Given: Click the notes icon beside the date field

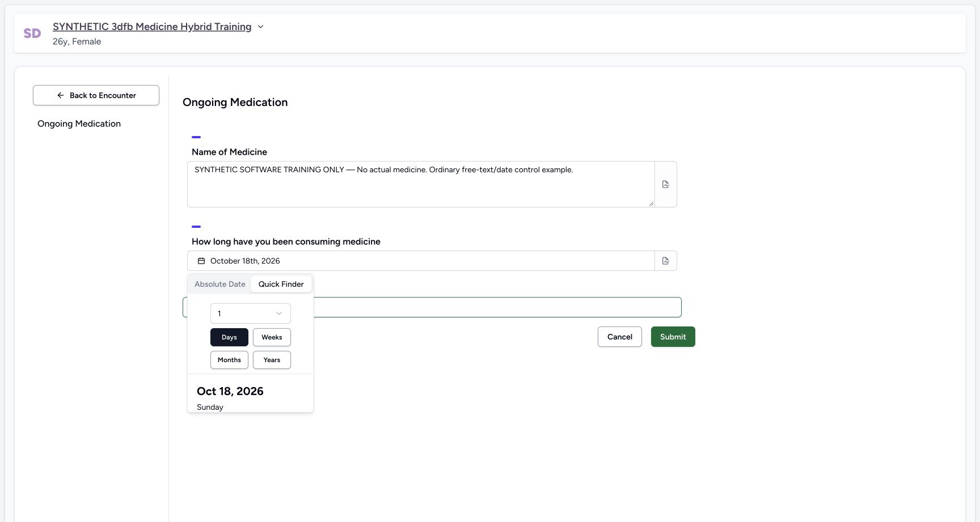Looking at the screenshot, I should (x=665, y=261).
